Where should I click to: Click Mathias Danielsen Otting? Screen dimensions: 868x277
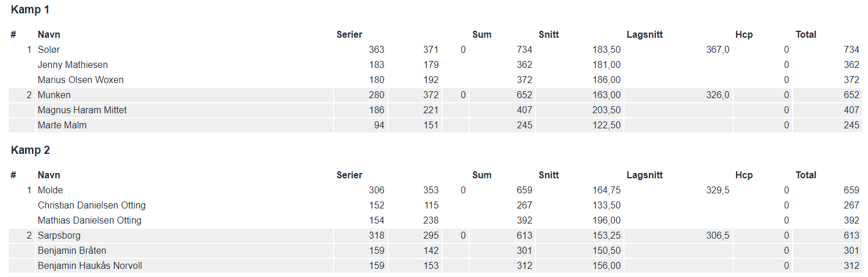[x=90, y=221]
